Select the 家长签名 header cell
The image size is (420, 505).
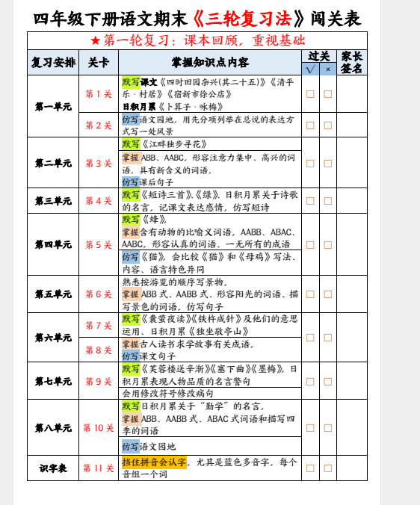point(352,63)
